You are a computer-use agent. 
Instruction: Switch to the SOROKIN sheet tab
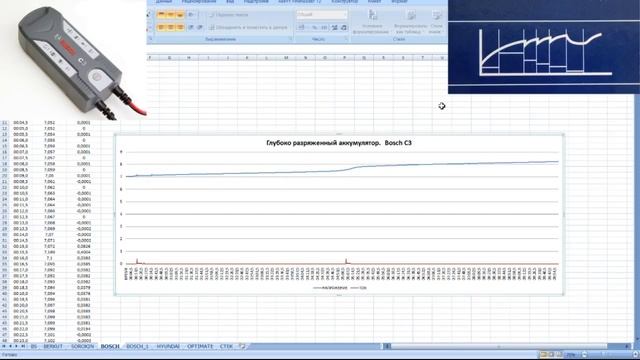tap(82, 346)
